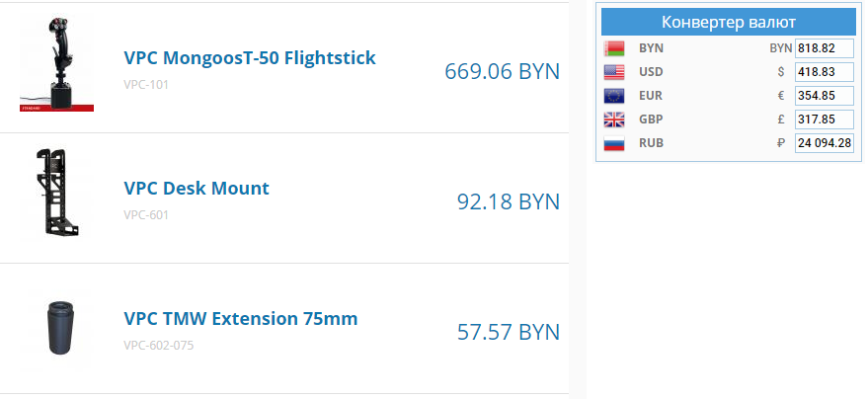Focus the EUR amount input field

pos(824,96)
